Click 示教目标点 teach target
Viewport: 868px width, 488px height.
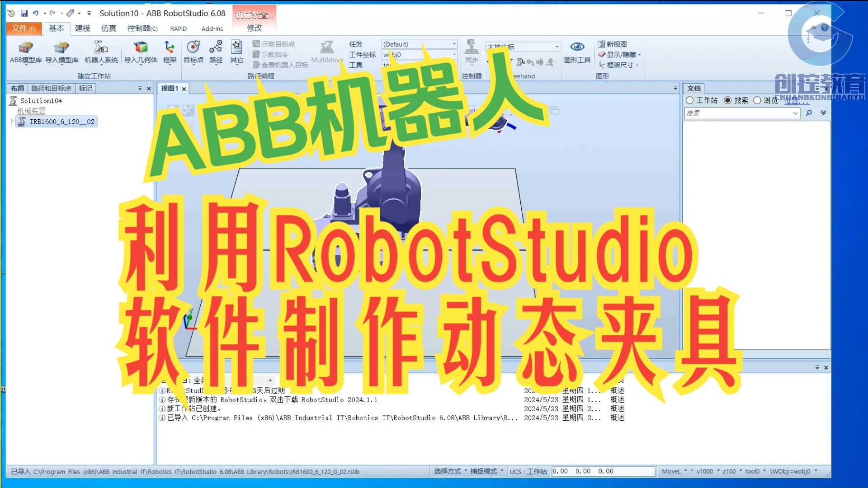(274, 44)
